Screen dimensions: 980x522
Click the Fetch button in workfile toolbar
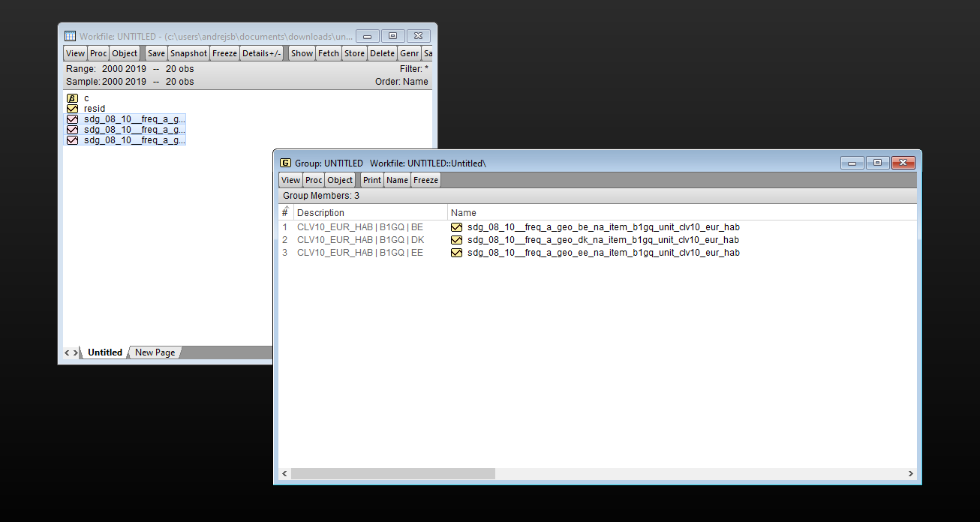[329, 53]
